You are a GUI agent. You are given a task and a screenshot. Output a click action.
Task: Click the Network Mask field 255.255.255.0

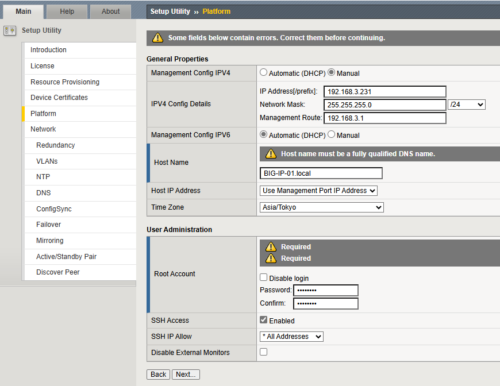point(385,105)
